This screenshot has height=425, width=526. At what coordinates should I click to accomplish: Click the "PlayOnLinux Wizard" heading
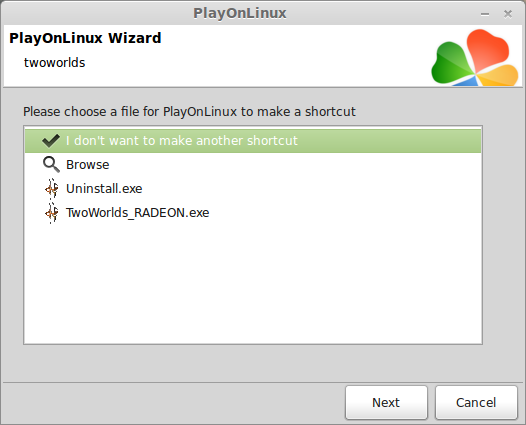(85, 38)
